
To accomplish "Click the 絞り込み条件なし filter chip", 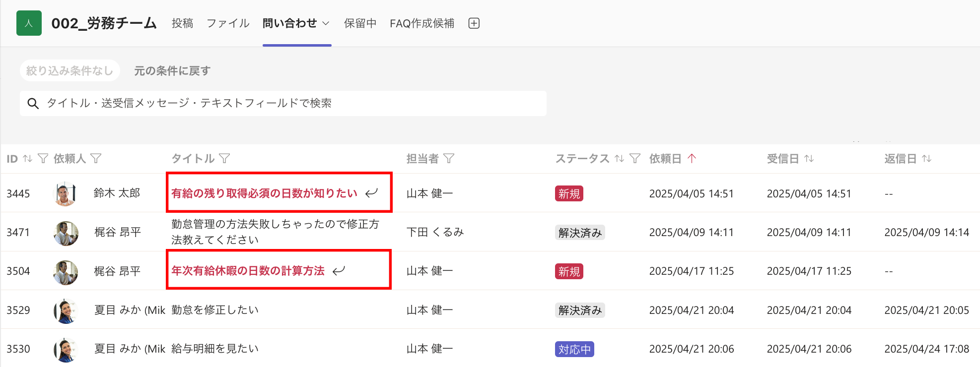I will [x=70, y=70].
